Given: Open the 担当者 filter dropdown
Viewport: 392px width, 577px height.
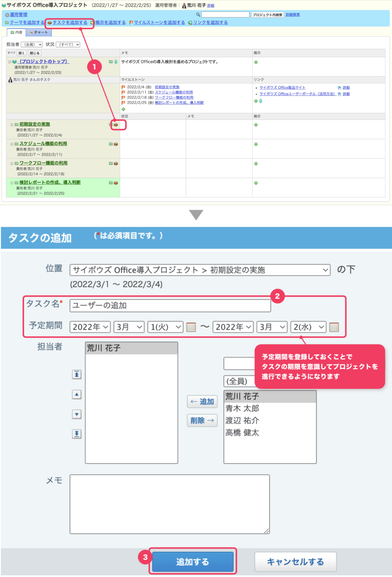Looking at the screenshot, I should (x=32, y=44).
